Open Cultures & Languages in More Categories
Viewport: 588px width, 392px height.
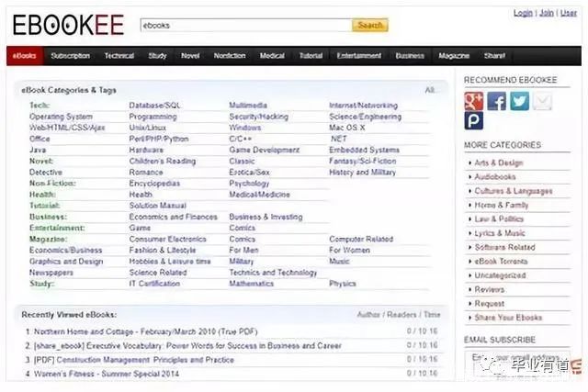[514, 191]
